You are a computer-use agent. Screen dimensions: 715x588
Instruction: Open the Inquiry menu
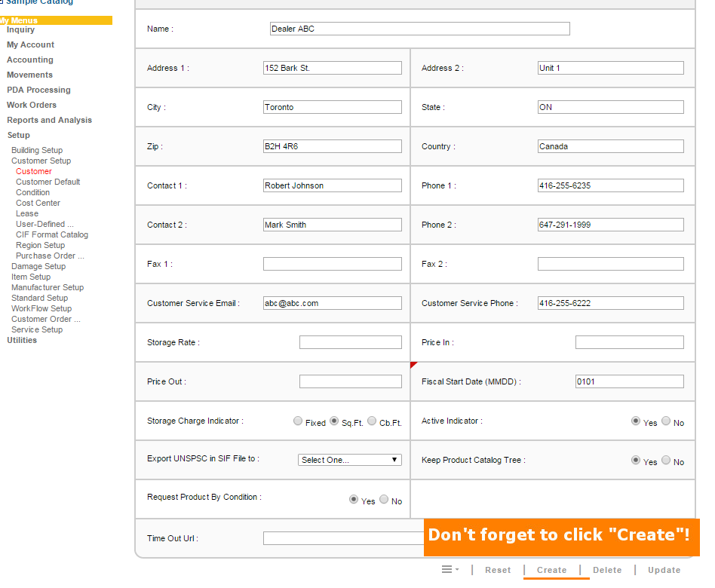(x=20, y=29)
